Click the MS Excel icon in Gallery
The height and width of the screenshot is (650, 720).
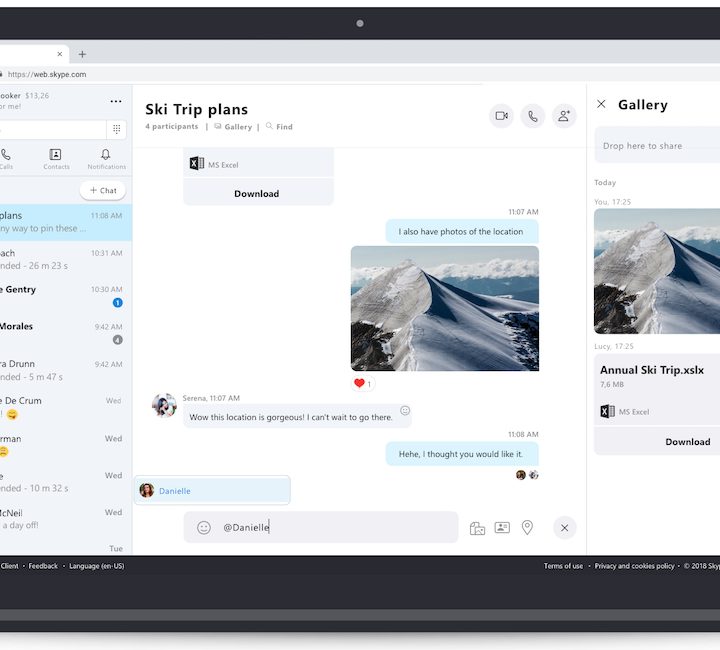tap(608, 411)
